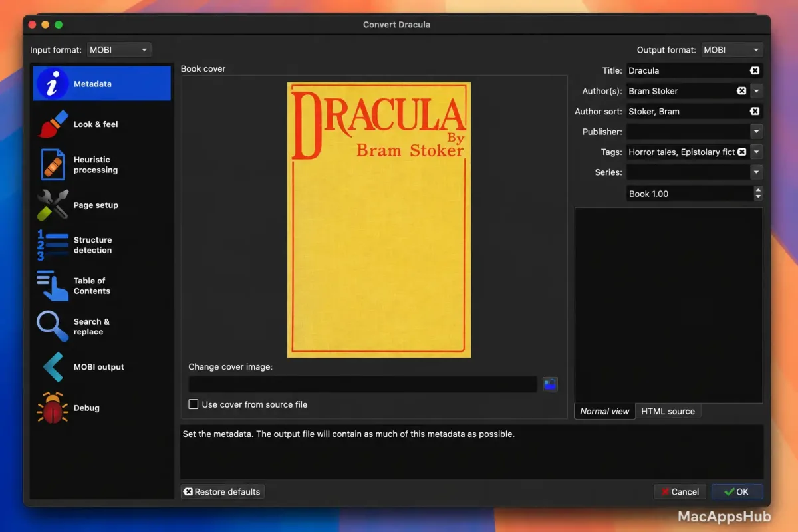Enable Use cover from source file
The width and height of the screenshot is (798, 532).
coord(194,404)
